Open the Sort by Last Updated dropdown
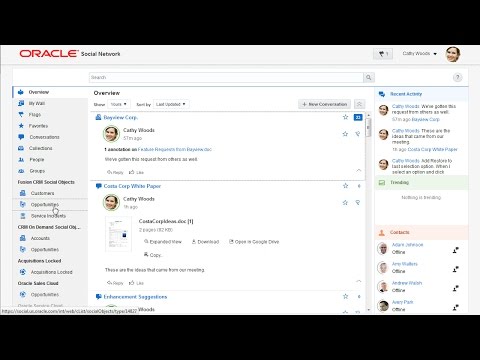Image resolution: width=480 pixels, height=360 pixels. pos(171,104)
